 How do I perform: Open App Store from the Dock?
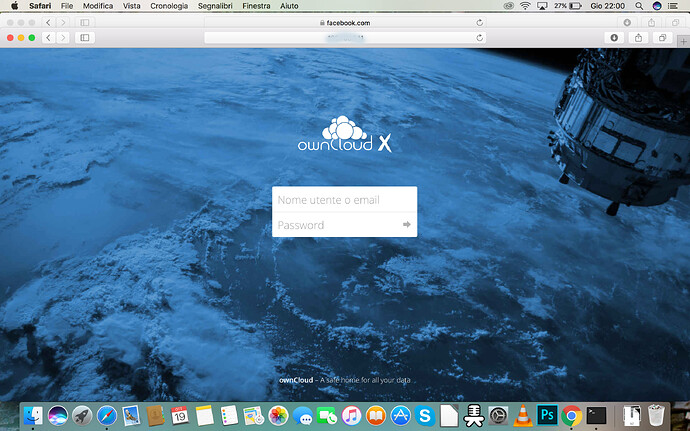[x=400, y=415]
